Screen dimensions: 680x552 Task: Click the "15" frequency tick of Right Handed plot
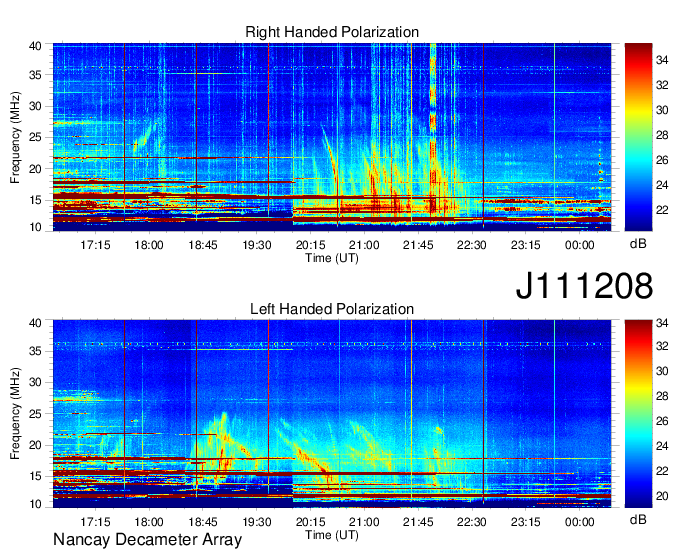pos(35,200)
